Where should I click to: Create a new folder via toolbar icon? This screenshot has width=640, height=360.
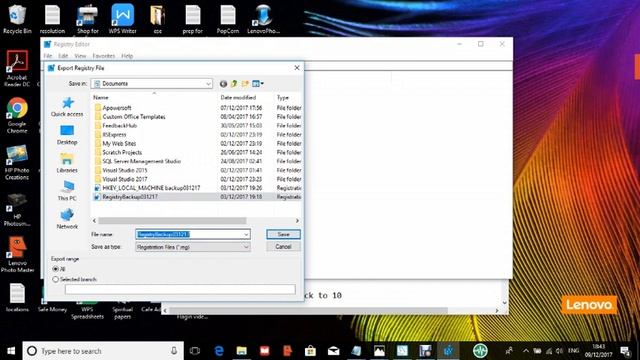pos(245,84)
